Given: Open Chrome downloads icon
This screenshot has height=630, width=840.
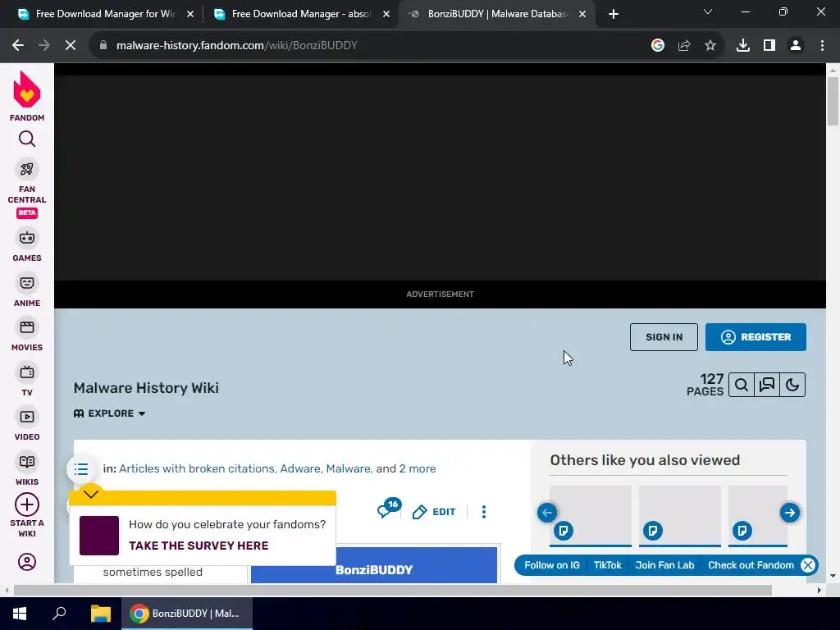Looking at the screenshot, I should coord(743,46).
